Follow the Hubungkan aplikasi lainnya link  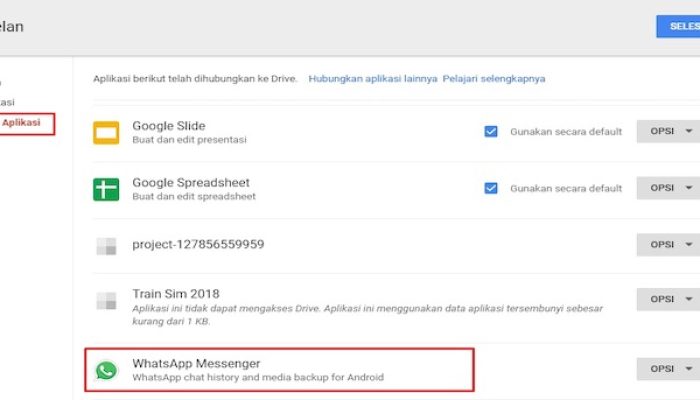(373, 79)
